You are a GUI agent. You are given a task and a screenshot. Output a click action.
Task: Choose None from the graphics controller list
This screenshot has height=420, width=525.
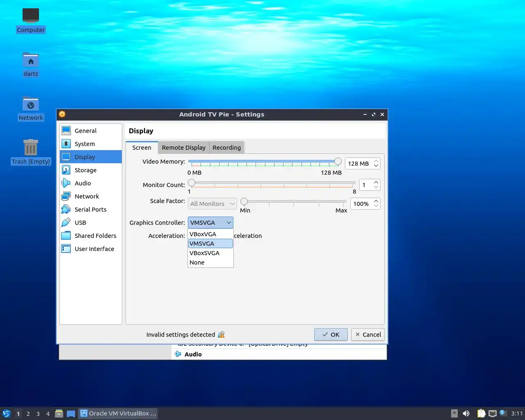point(210,262)
